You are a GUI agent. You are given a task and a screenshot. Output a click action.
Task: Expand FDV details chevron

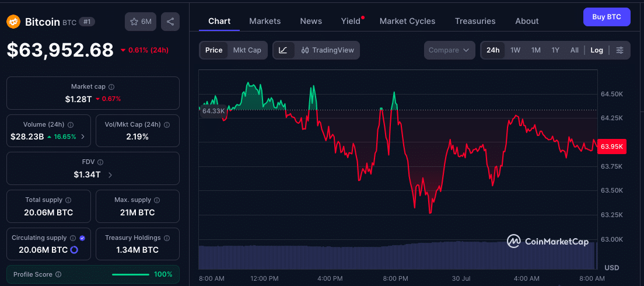(110, 175)
